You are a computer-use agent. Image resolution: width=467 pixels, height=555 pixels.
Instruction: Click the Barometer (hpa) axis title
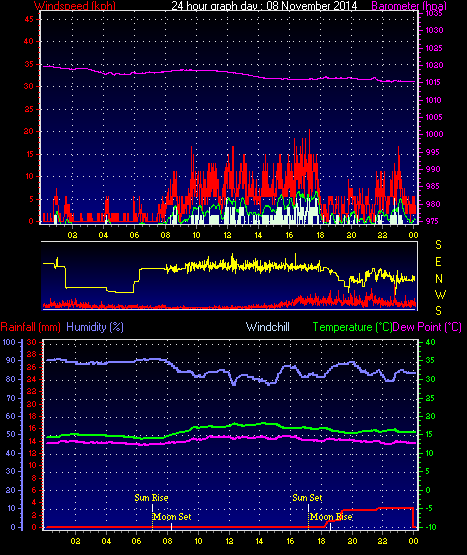(x=409, y=6)
